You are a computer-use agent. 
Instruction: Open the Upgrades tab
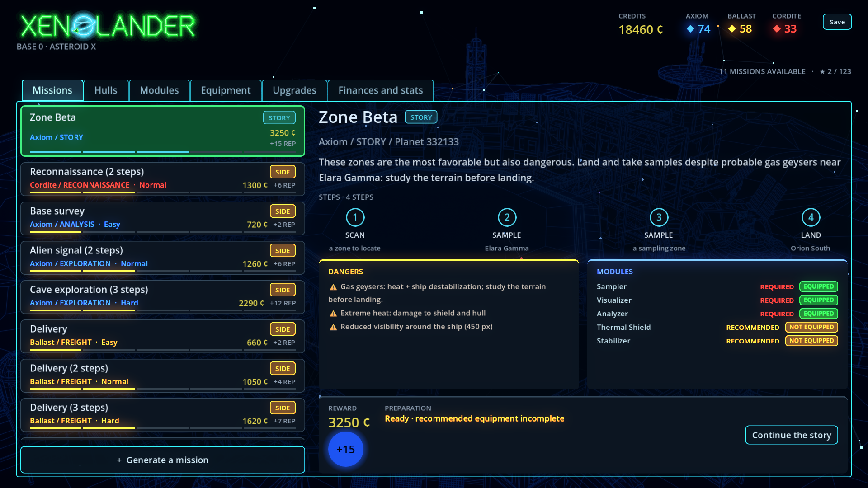coord(294,90)
